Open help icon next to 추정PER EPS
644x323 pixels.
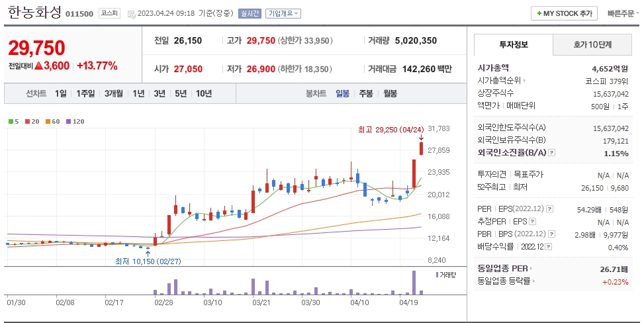pyautogui.click(x=532, y=222)
